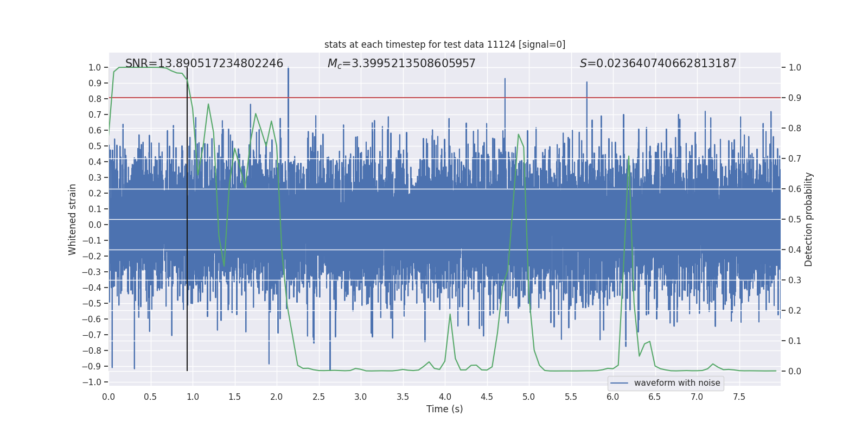Click the green curve peak just after 6.0 s
The width and height of the screenshot is (868, 434).
(629, 157)
